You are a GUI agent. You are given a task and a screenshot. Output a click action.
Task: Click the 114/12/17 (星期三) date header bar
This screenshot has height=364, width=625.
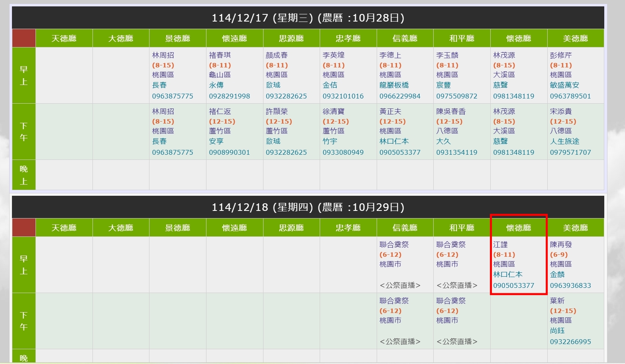308,18
